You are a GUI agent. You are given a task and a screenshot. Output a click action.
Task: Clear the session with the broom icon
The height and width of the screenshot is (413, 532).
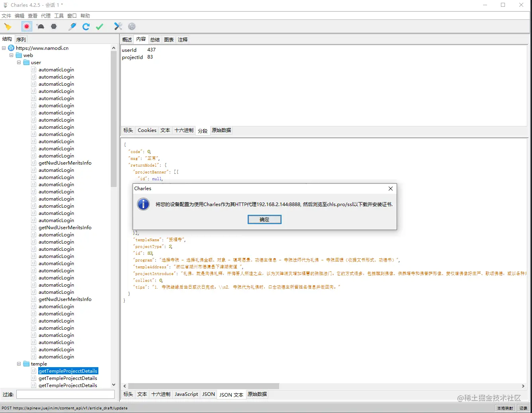click(x=8, y=27)
